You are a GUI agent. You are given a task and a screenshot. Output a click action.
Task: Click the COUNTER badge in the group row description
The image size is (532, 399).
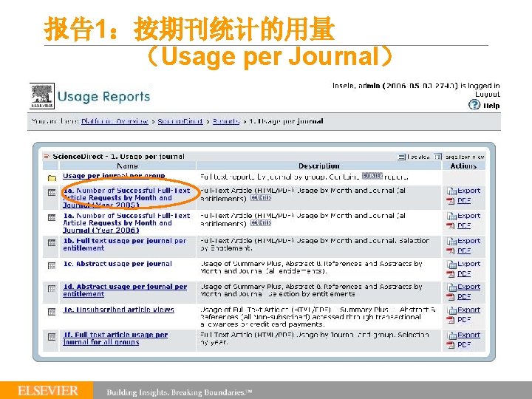click(x=372, y=176)
